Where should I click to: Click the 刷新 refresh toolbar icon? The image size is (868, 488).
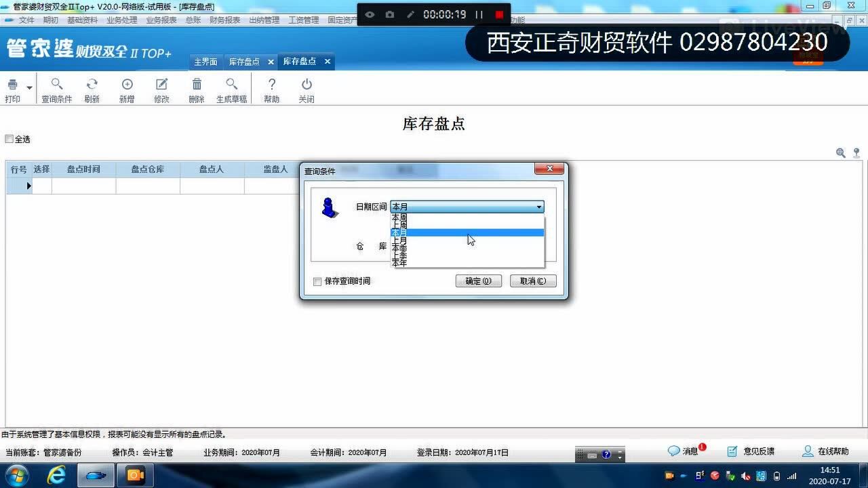(x=92, y=84)
